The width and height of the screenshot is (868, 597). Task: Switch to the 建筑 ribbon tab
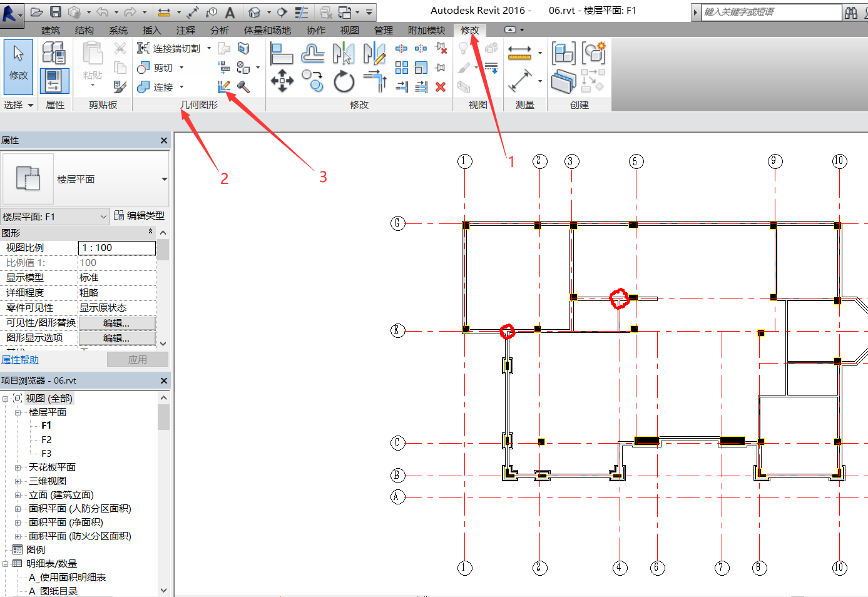click(51, 30)
